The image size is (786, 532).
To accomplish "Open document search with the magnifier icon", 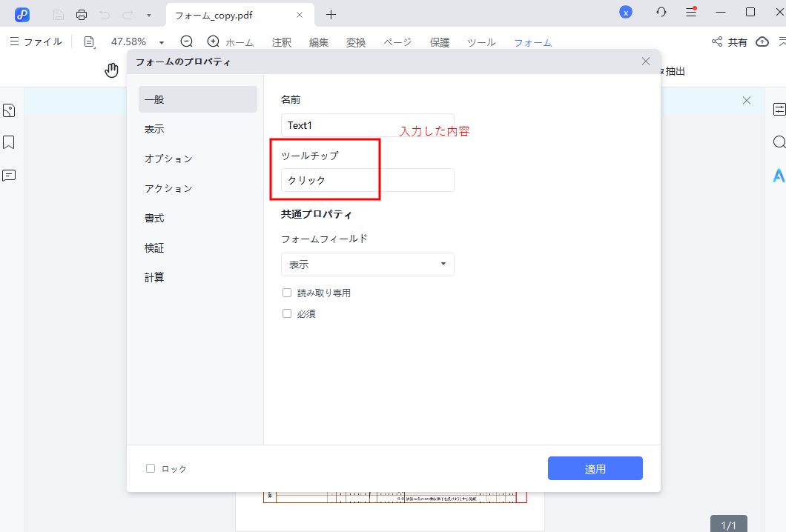I will pos(779,142).
